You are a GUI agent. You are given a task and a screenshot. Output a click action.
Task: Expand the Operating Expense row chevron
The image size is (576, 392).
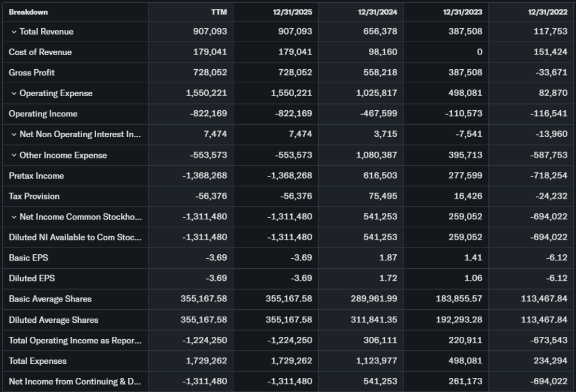pos(13,93)
